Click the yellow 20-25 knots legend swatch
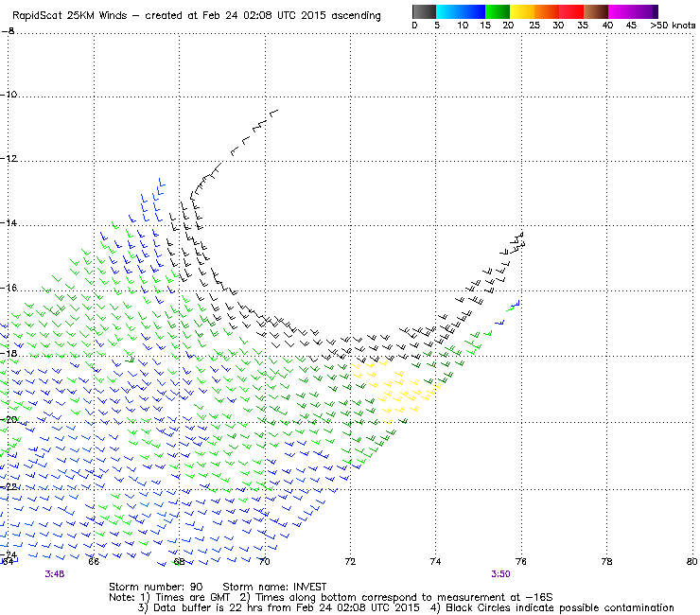The image size is (700, 615). [522, 11]
